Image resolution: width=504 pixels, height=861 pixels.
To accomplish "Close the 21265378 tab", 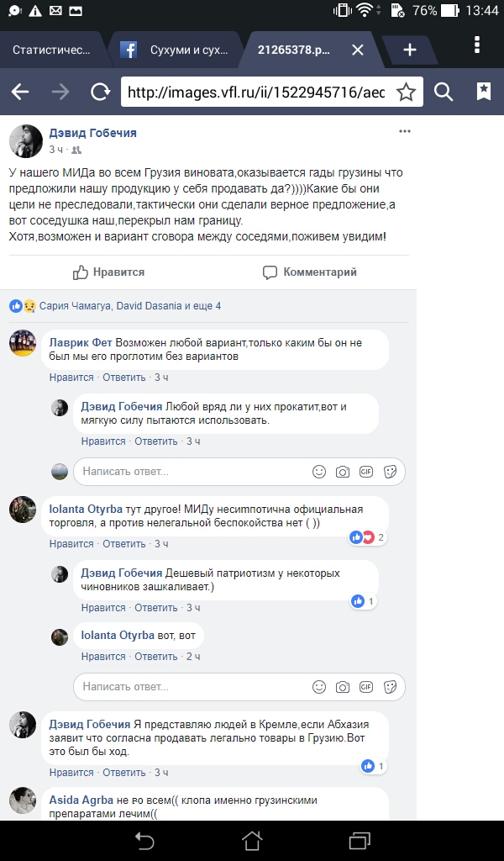I will click(357, 50).
